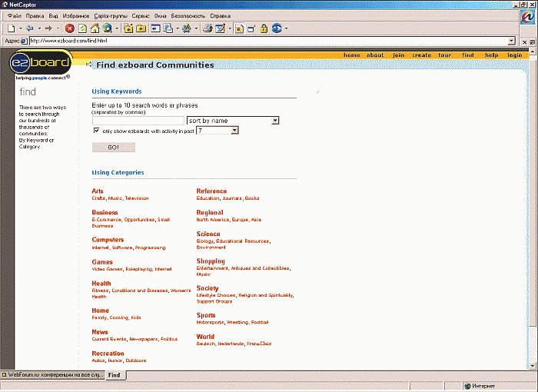Click the New blank page icon

11,28
